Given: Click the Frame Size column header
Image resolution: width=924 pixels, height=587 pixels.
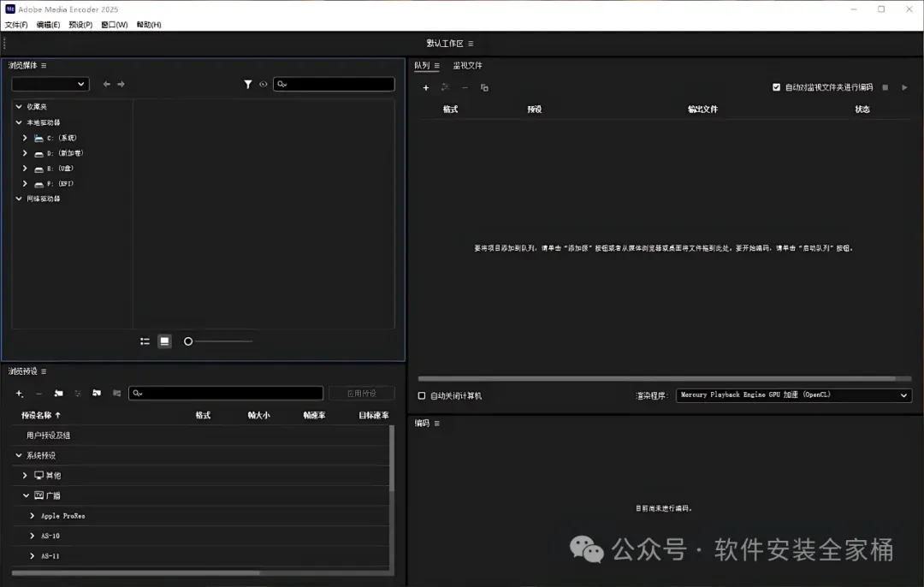Looking at the screenshot, I should point(258,415).
